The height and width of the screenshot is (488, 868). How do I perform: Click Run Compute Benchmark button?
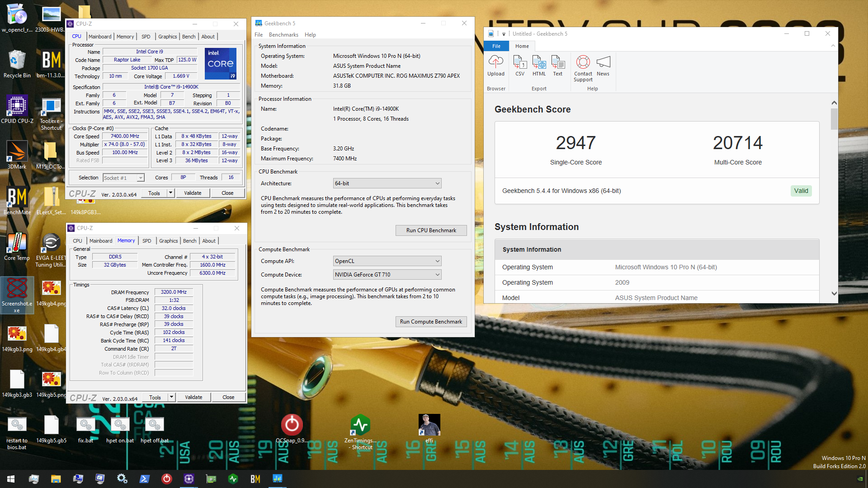click(431, 322)
